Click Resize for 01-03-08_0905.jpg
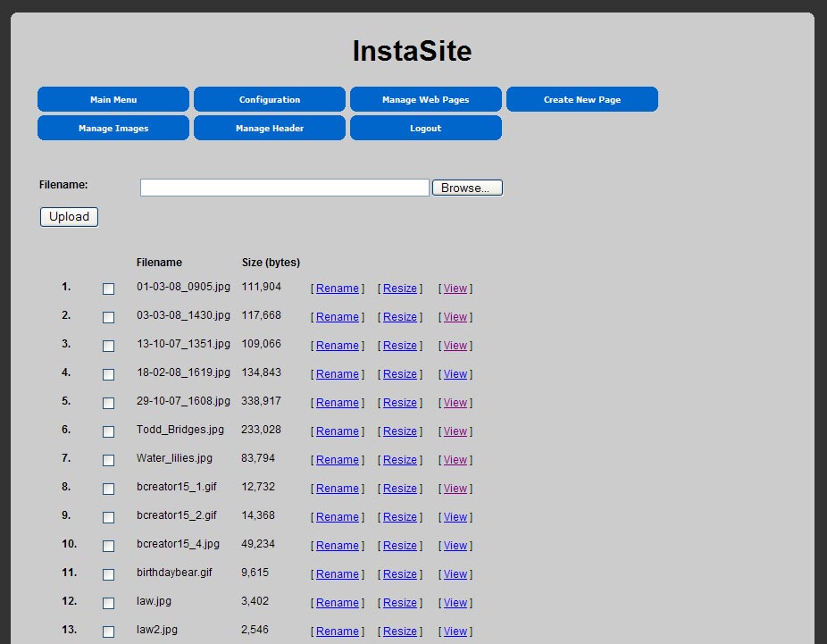The image size is (827, 644). (400, 289)
